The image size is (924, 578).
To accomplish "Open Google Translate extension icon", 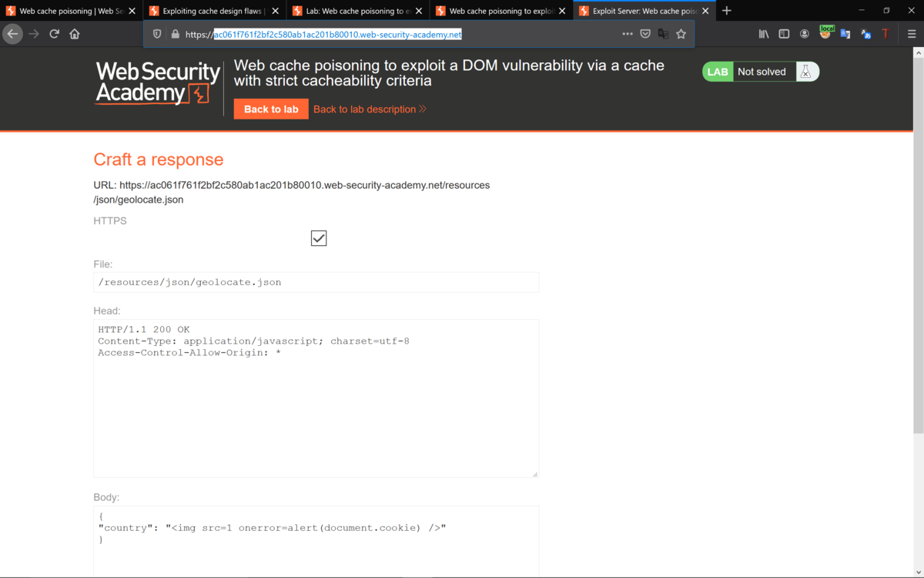I will tap(845, 34).
